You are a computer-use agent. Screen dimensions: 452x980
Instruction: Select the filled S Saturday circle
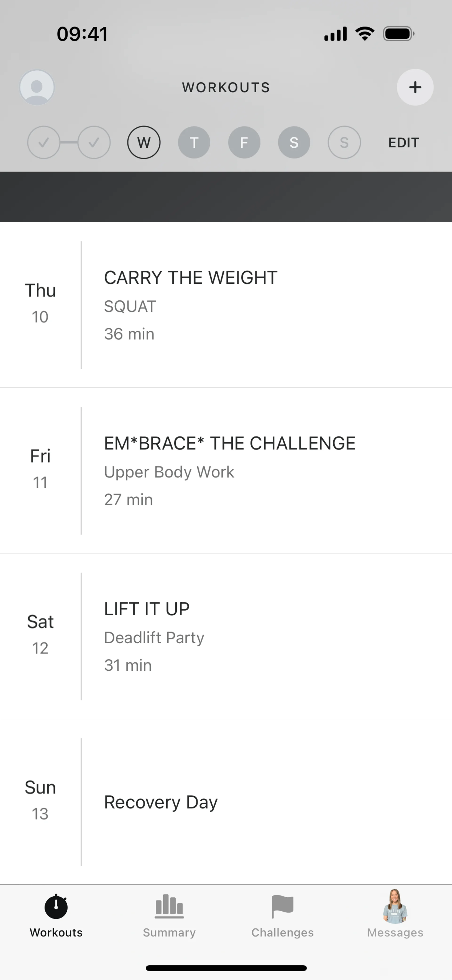coord(294,143)
